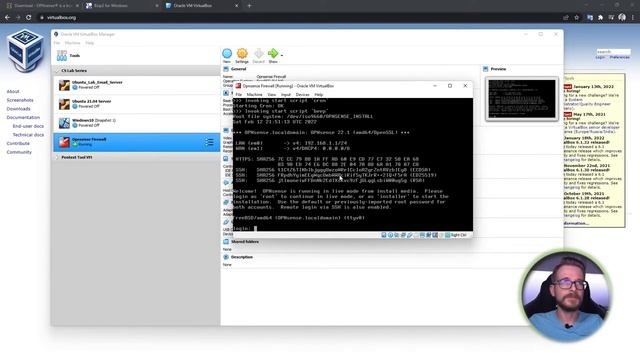Open Community link on virtualbox.org
The height and width of the screenshot is (360, 640).
tap(19, 152)
